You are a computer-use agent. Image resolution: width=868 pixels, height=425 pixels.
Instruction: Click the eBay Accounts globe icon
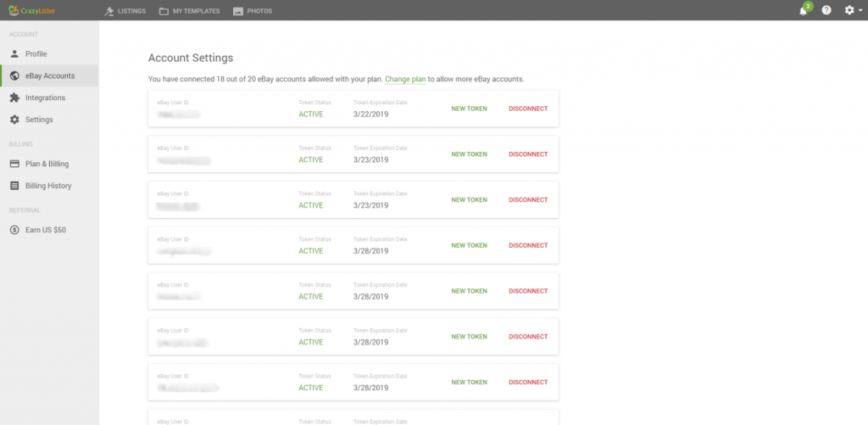point(15,75)
